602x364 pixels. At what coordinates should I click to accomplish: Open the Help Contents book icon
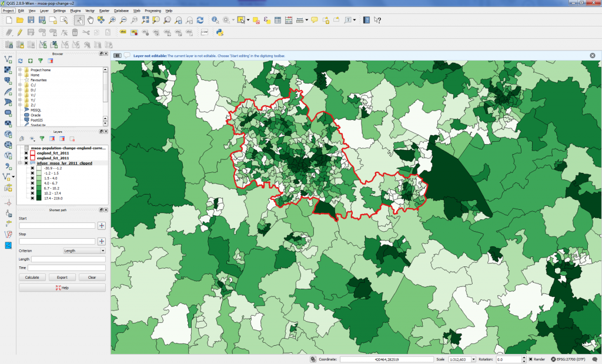tap(366, 20)
